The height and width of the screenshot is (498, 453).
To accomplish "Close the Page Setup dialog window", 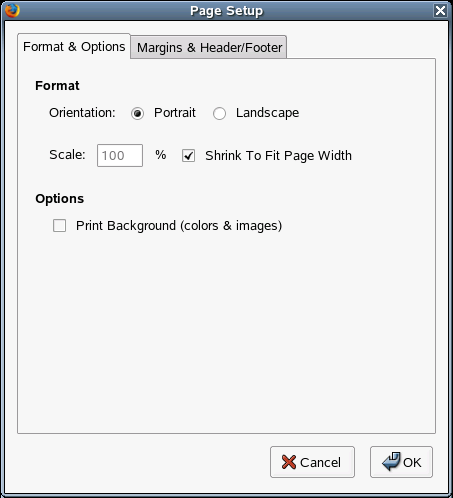I will [440, 10].
